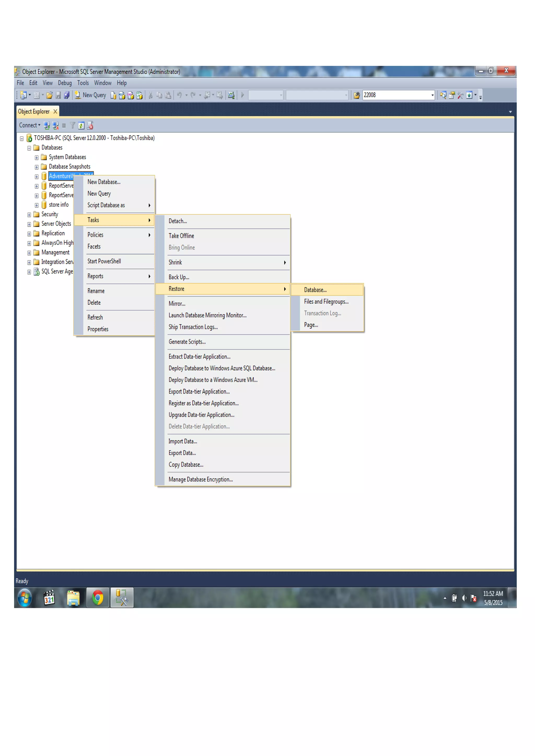Open Chrome from the taskbar
Image resolution: width=535 pixels, height=756 pixels.
(97, 598)
